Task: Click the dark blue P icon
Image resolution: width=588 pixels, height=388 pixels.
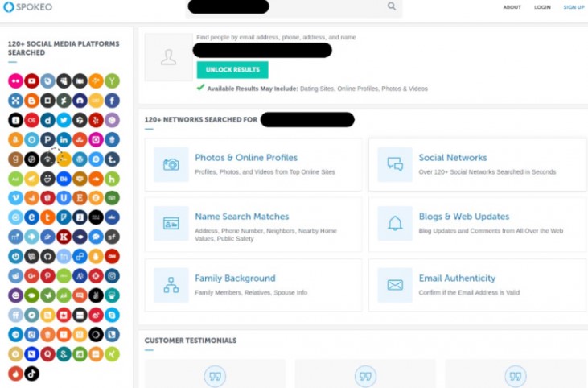Action: click(x=47, y=139)
